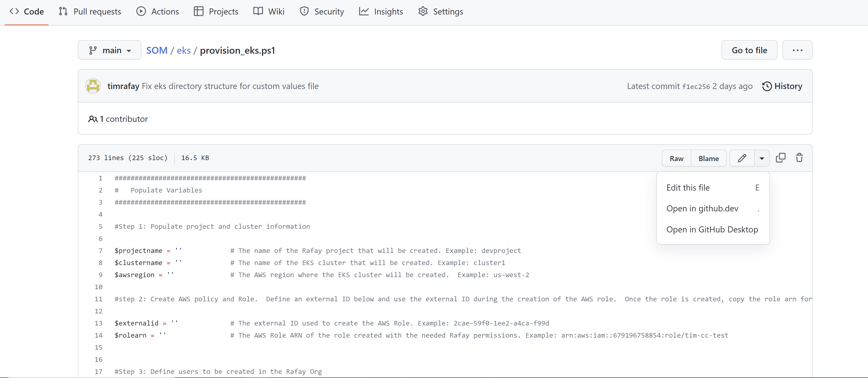Select Edit this file menu entry
Viewport: 868px width, 378px height.
713,187
